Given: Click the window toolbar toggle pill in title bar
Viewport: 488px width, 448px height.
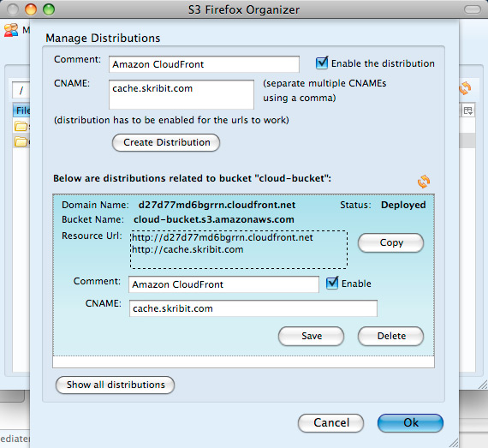Looking at the screenshot, I should 473,9.
